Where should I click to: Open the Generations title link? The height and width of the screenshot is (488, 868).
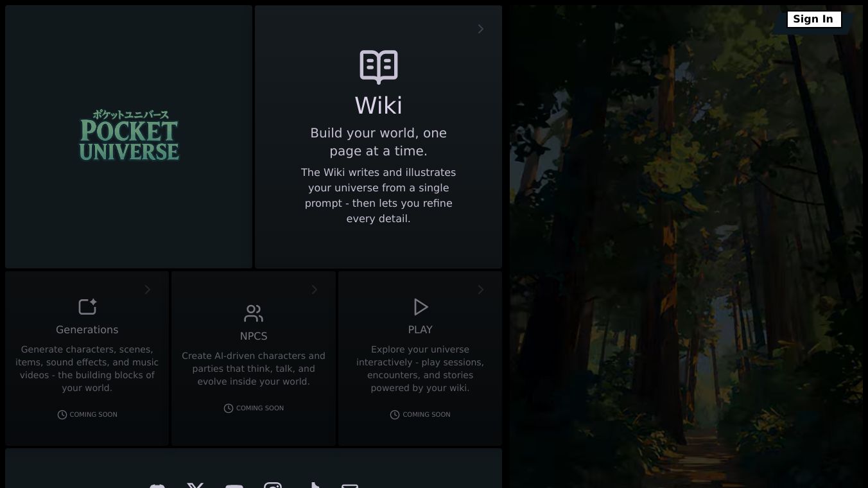pos(87,329)
